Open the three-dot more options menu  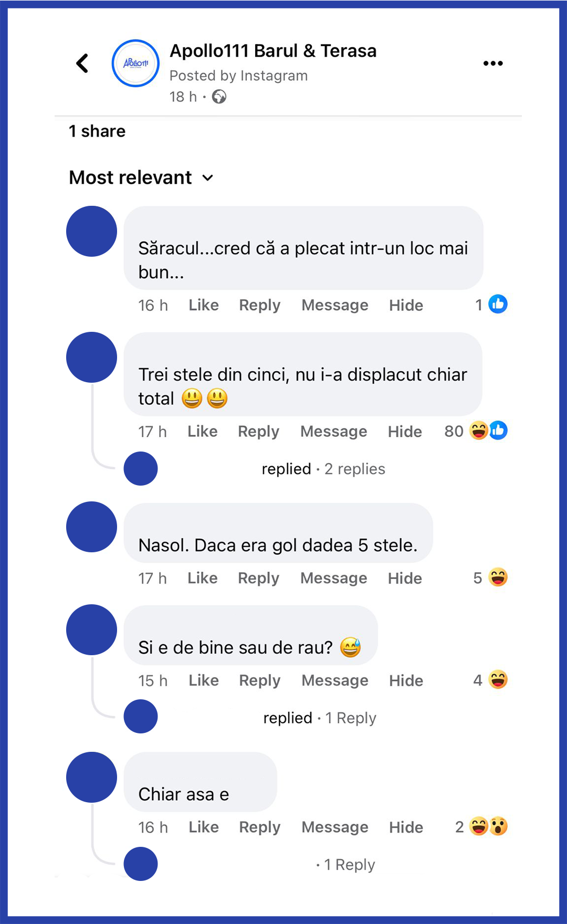pos(492,64)
